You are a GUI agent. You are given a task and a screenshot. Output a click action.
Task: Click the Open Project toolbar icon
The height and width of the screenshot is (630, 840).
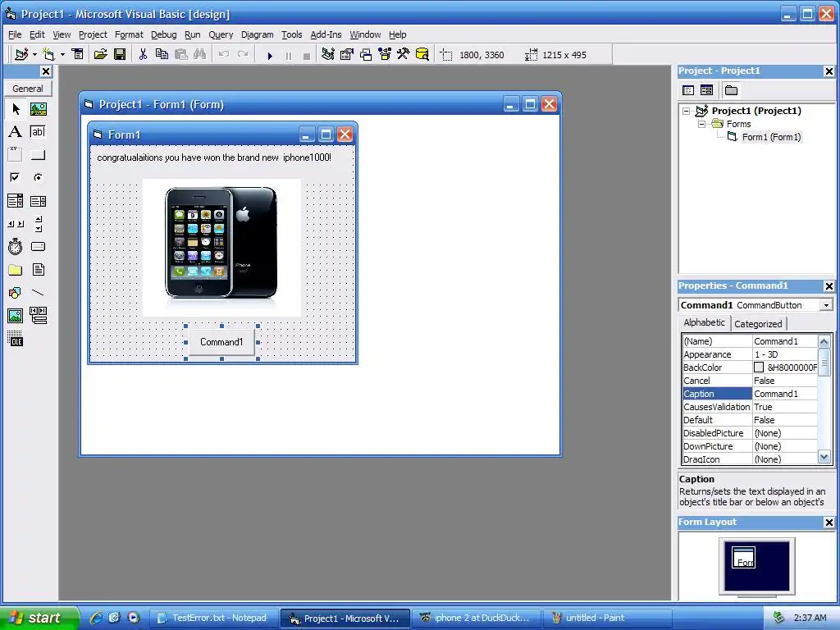pyautogui.click(x=100, y=55)
